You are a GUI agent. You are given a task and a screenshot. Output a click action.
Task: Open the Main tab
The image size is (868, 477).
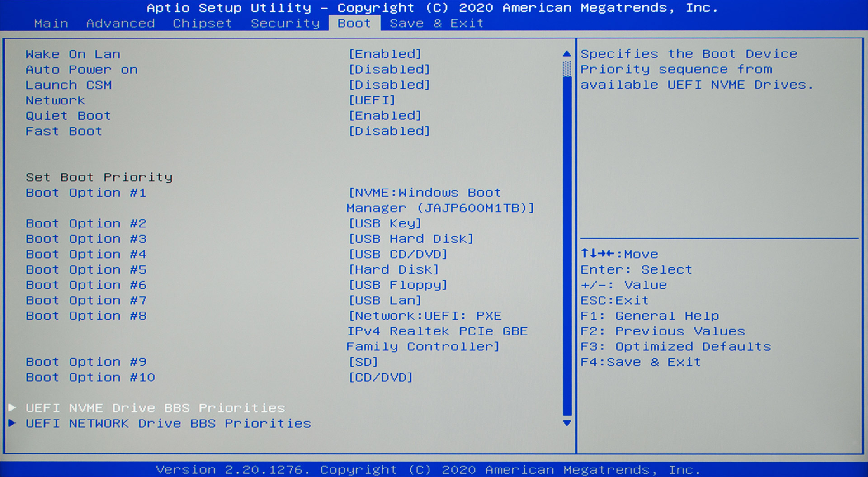(x=51, y=24)
